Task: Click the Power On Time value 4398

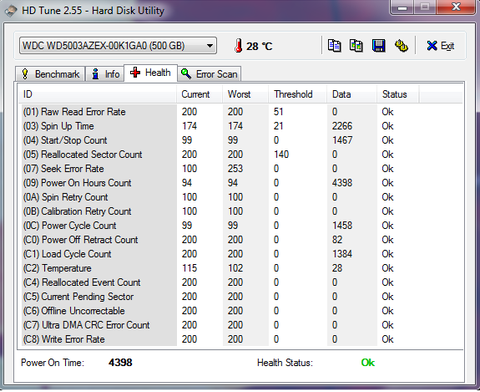Action: click(x=120, y=363)
